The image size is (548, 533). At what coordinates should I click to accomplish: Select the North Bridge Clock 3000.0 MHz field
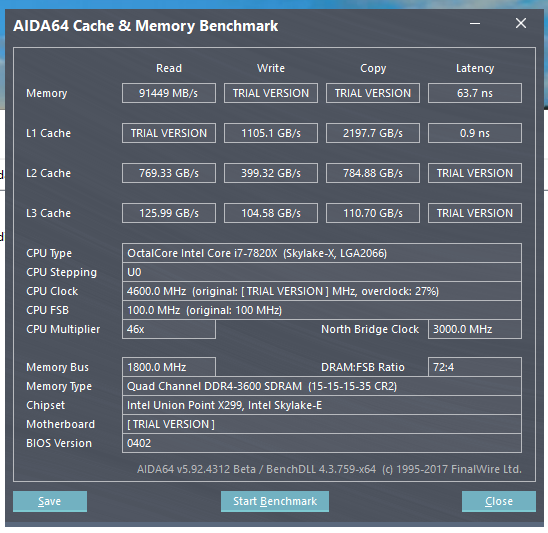click(x=475, y=329)
